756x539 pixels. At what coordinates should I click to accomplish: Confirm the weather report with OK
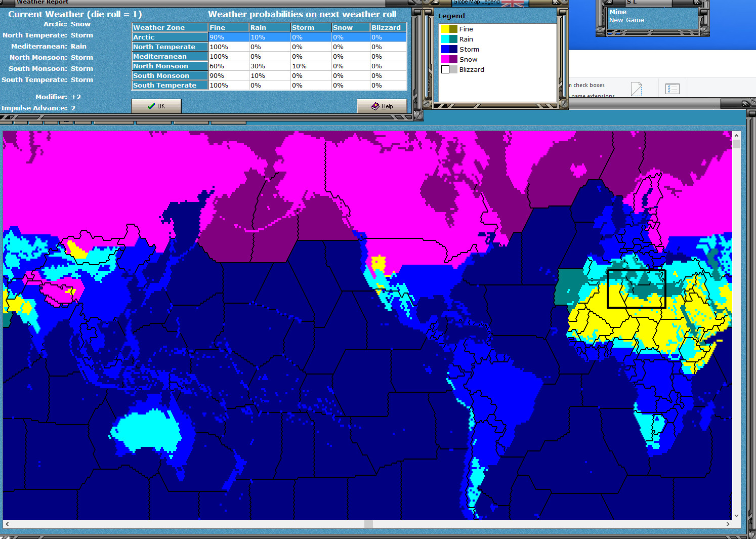tap(156, 106)
